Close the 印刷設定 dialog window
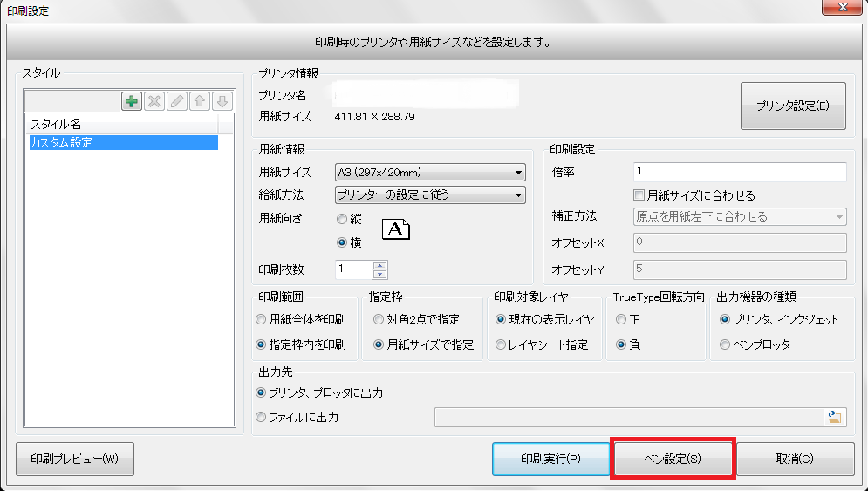The width and height of the screenshot is (868, 491). tap(842, 7)
